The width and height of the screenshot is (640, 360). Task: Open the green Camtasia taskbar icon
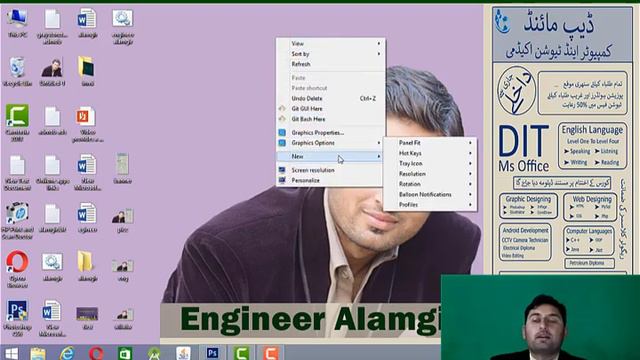pos(242,353)
